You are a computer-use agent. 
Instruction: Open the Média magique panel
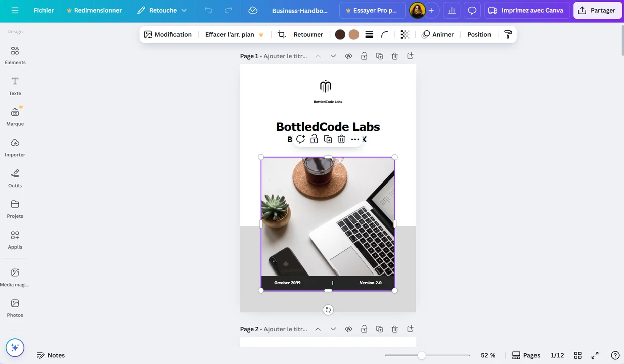pos(15,278)
